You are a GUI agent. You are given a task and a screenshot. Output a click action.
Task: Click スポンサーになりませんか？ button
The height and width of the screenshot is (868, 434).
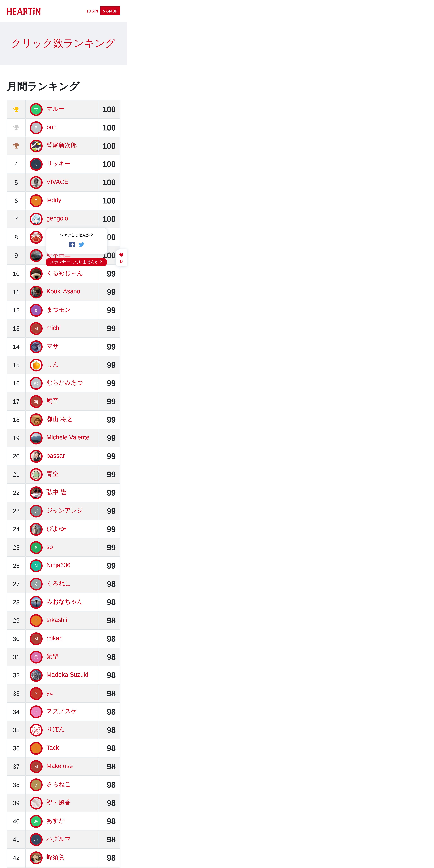point(76,262)
